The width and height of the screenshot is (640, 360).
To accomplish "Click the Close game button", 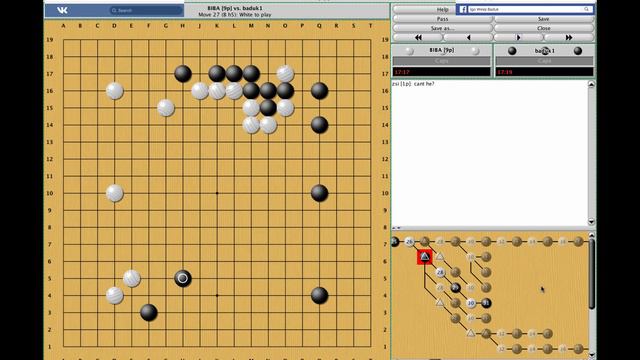I will coord(544,28).
